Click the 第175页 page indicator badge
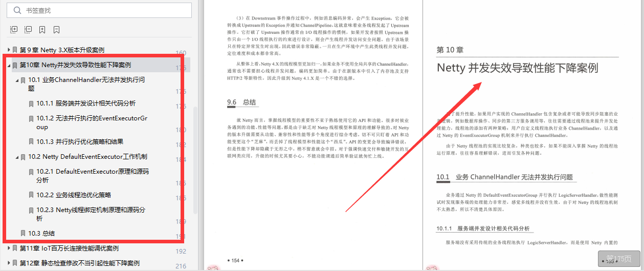This screenshot has width=644, height=271. coord(619,259)
